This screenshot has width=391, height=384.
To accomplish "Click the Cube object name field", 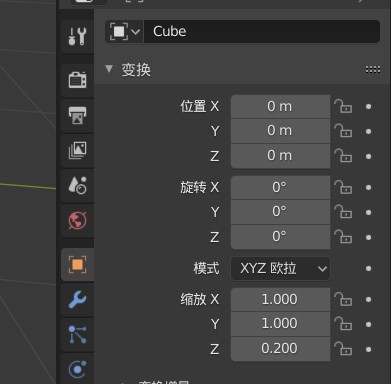I will click(262, 32).
